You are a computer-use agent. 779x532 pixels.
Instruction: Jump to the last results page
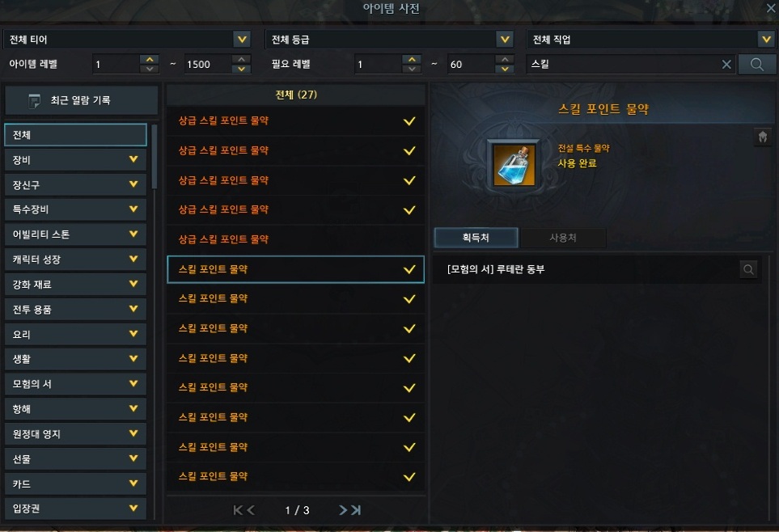(x=356, y=510)
